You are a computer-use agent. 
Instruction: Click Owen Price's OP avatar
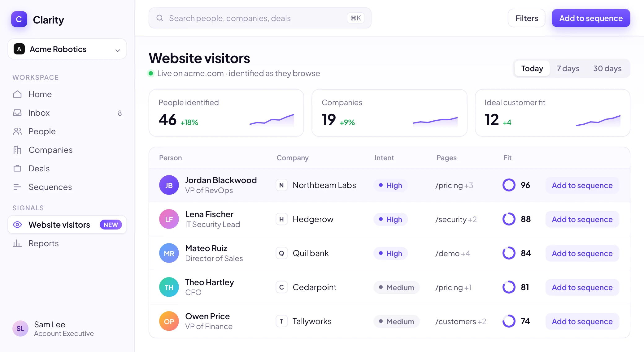click(169, 321)
